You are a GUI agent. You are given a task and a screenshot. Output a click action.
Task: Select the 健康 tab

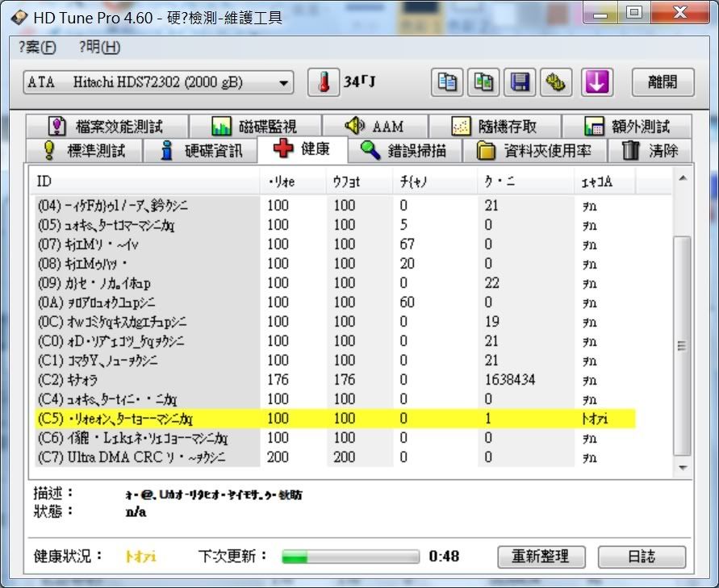point(302,149)
